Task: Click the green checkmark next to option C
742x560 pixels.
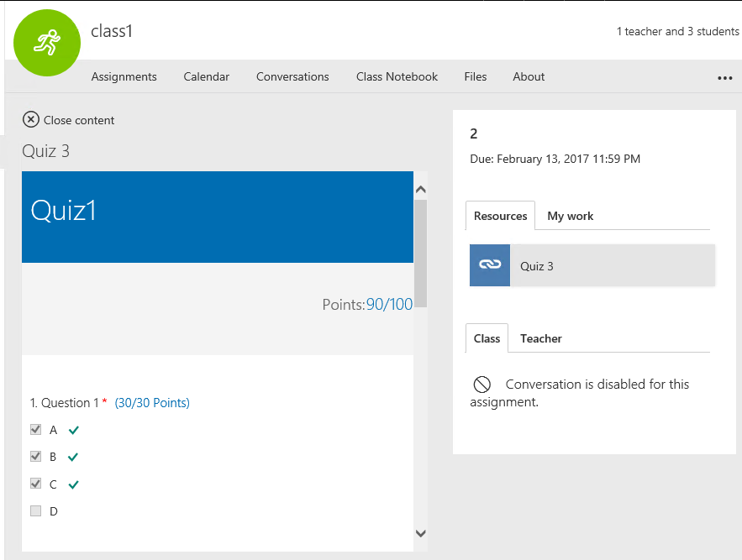Action: [73, 484]
